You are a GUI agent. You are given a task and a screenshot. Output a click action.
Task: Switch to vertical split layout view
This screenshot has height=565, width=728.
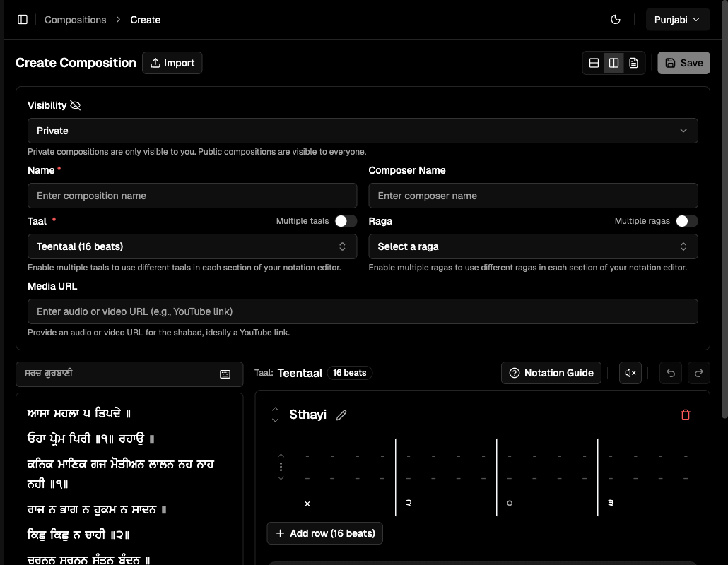click(x=613, y=62)
